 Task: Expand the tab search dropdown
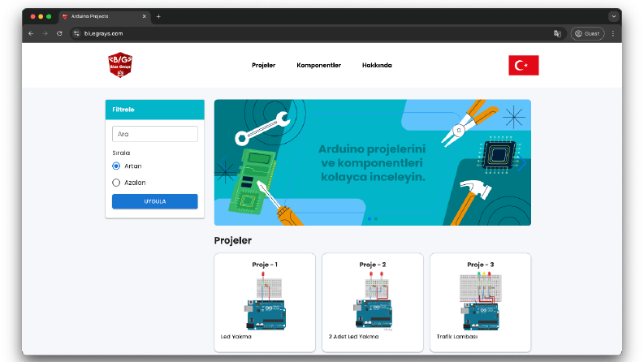pos(614,16)
